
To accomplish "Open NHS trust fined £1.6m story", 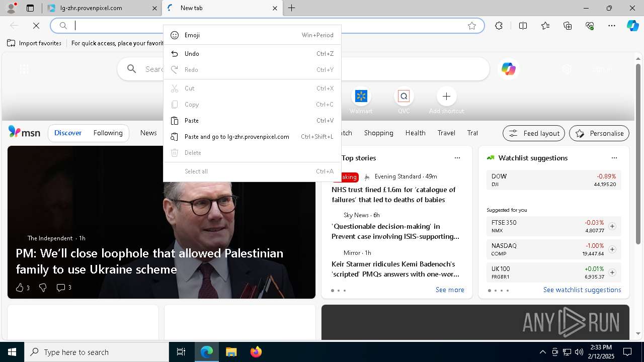I will 393,195.
